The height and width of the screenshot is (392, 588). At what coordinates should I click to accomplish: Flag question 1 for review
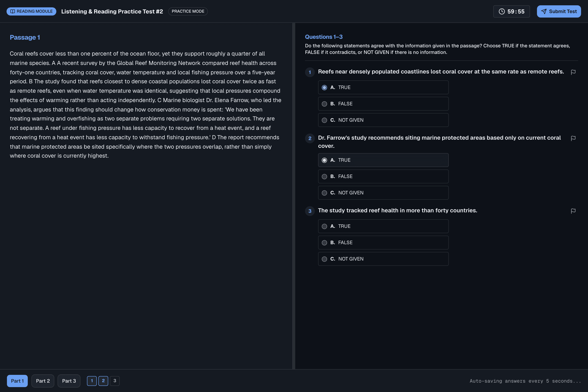[573, 72]
